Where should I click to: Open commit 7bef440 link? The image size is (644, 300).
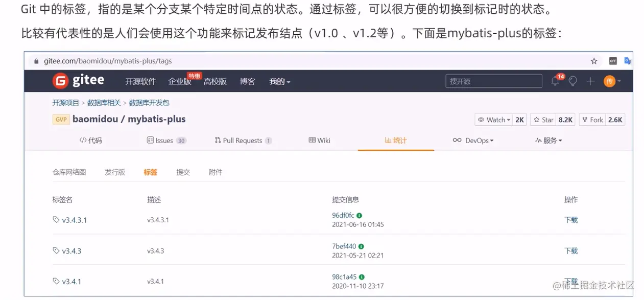344,246
